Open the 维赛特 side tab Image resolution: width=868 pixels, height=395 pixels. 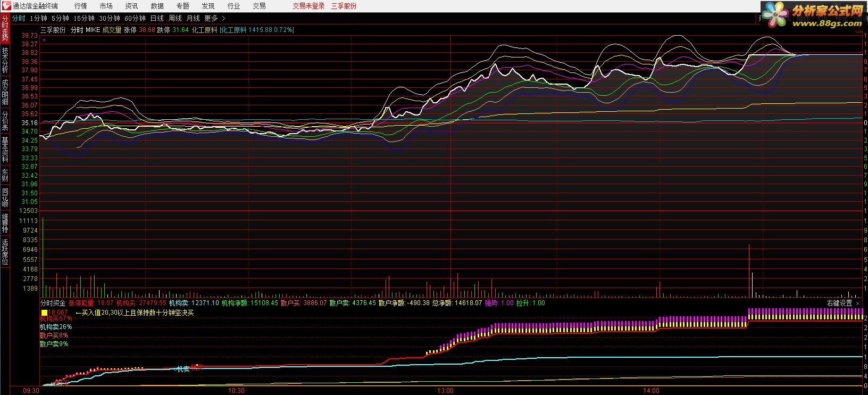coord(5,223)
